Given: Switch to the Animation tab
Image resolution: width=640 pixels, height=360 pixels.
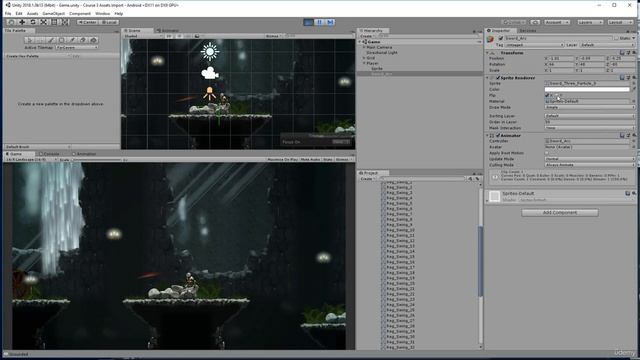Looking at the screenshot, I should click(84, 154).
